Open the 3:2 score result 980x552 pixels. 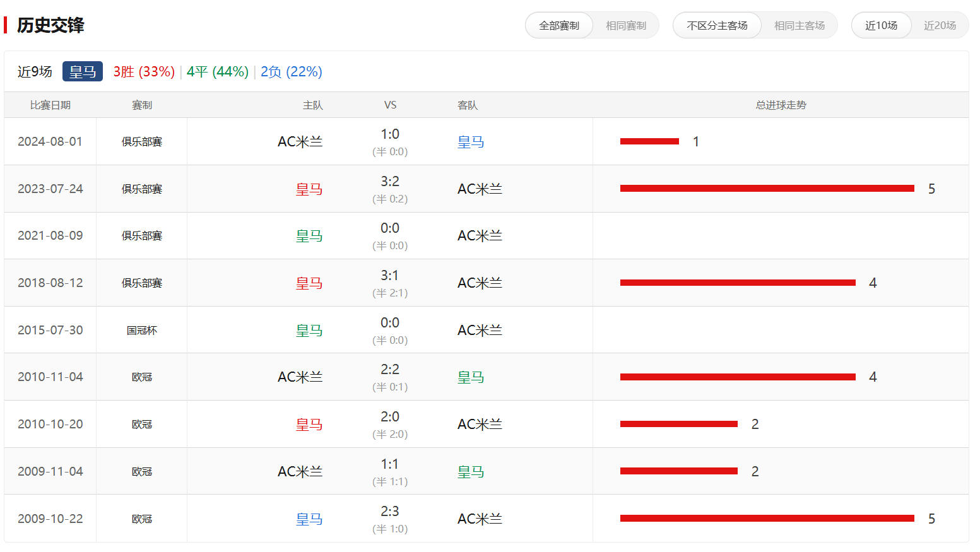click(x=390, y=181)
